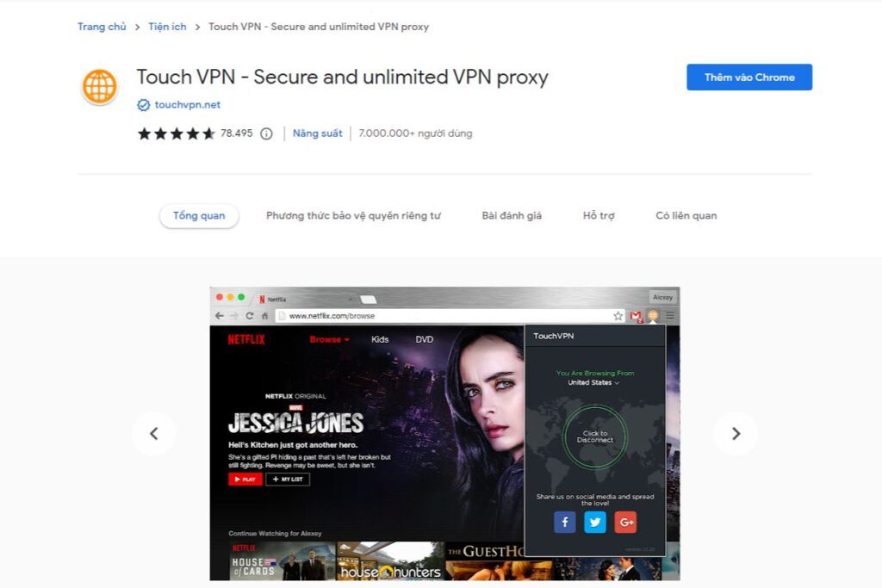Screen dimensions: 882x588
Task: Open the Tổng quan tab
Action: 199,215
